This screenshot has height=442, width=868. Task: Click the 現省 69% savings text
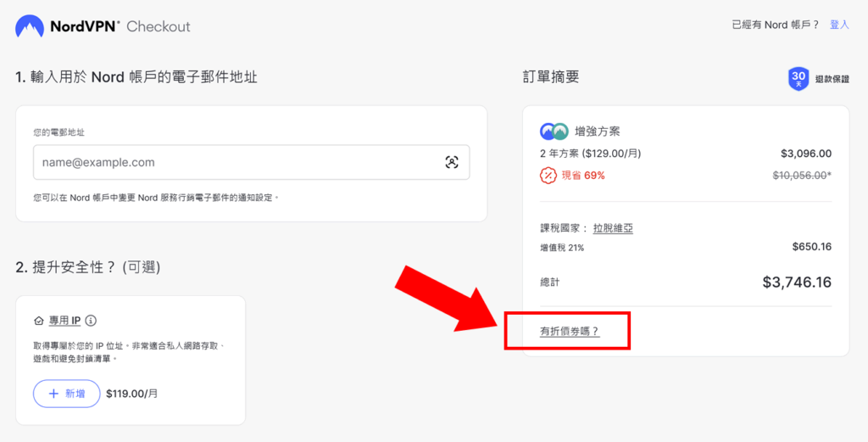[x=583, y=176]
